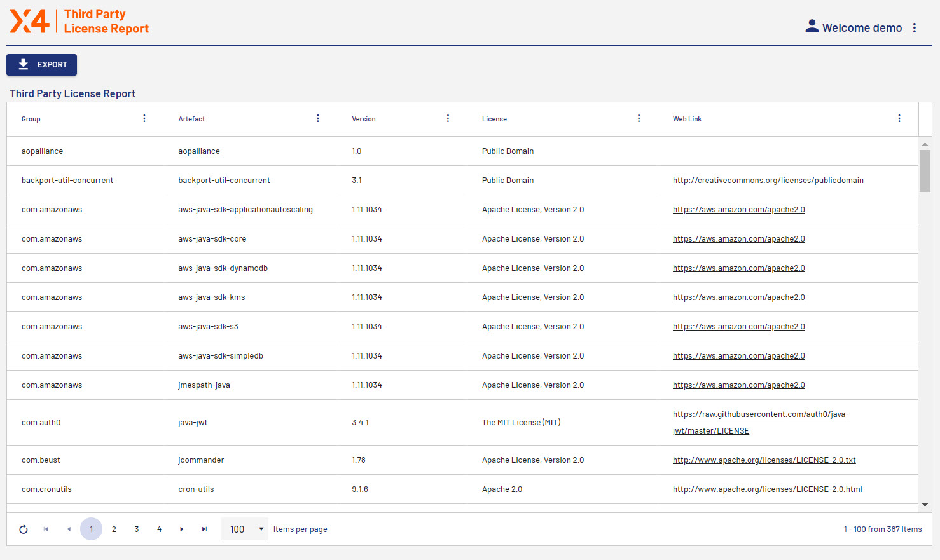The width and height of the screenshot is (940, 560).
Task: Click the table scrollbar down arrow
Action: 925,505
